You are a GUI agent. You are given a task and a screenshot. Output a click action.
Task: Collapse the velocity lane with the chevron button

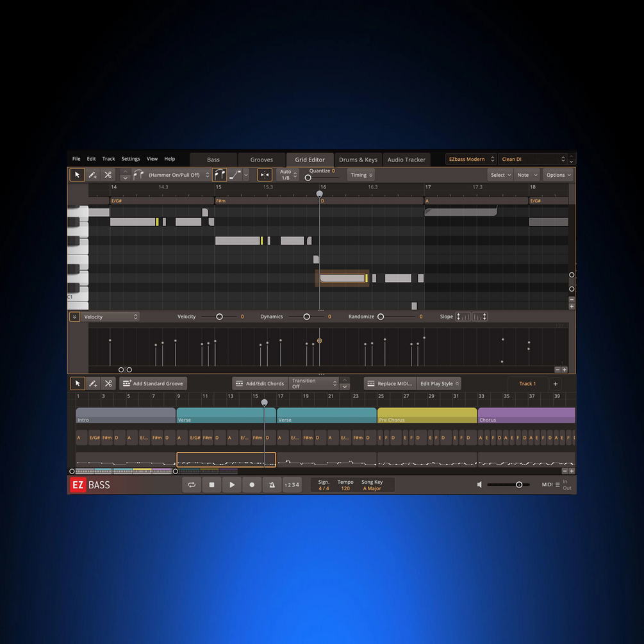pos(74,317)
